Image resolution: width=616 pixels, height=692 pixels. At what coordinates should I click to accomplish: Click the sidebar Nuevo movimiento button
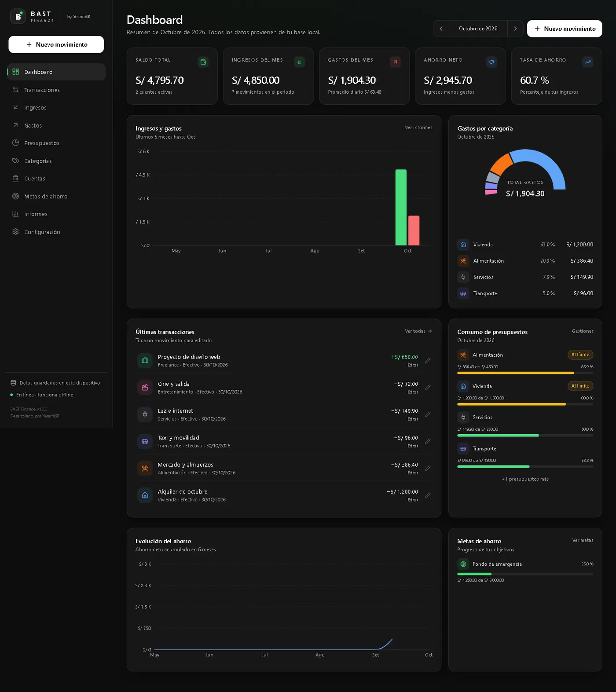tap(56, 44)
